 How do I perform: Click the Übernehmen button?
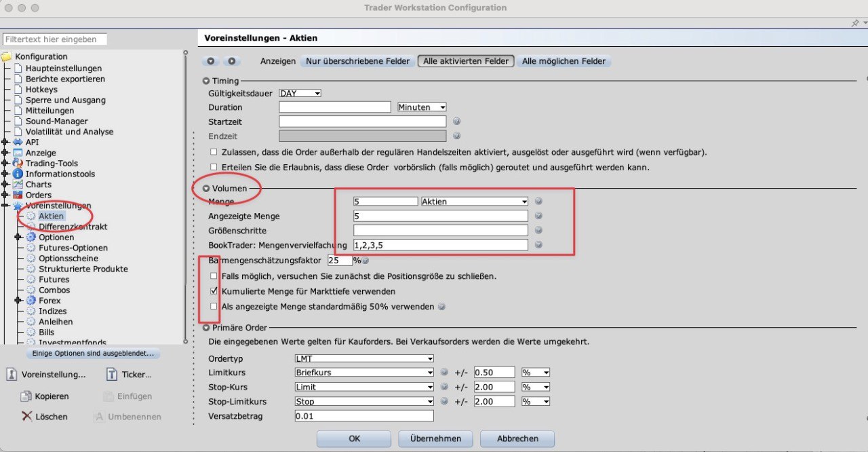click(435, 438)
